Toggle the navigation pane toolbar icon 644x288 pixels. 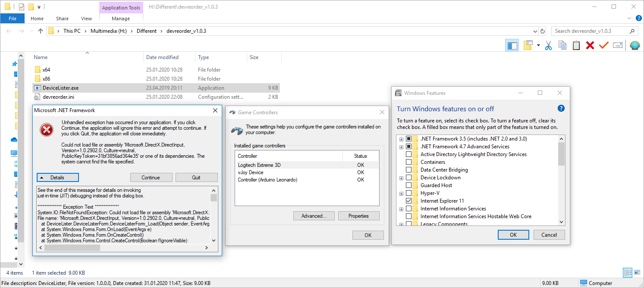click(x=512, y=45)
